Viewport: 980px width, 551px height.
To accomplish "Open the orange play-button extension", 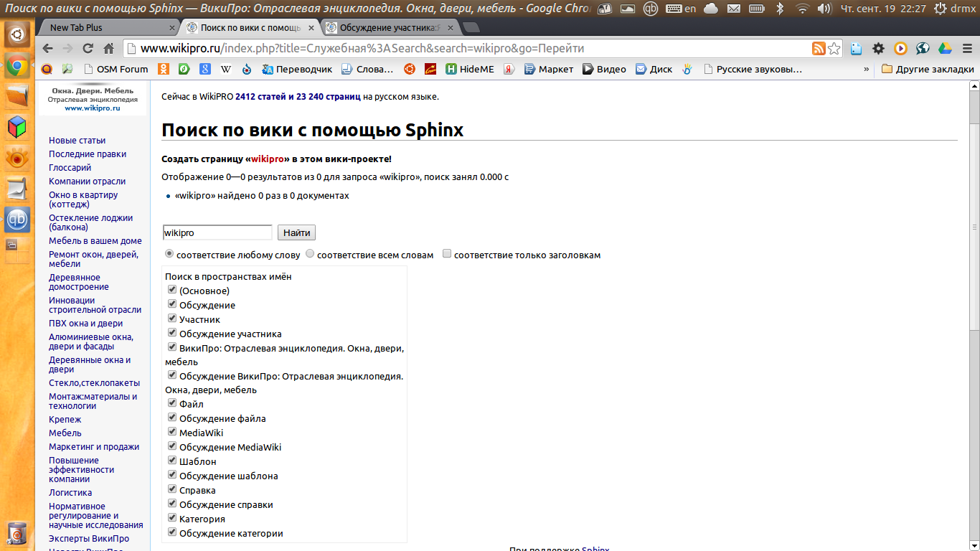I will 900,49.
